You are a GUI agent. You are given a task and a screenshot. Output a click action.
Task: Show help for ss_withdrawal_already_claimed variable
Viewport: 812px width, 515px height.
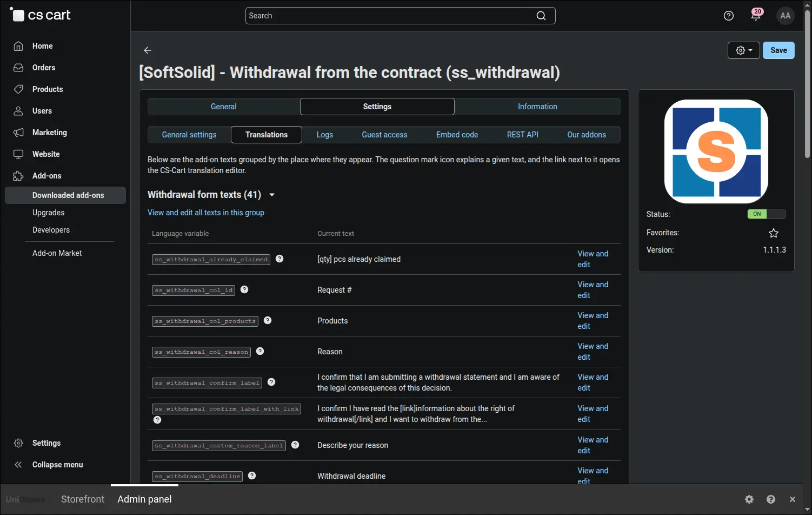pos(279,259)
